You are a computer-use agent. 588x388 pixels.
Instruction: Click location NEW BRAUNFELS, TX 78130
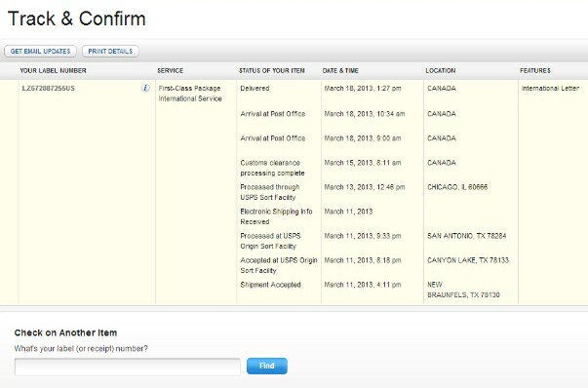click(x=463, y=290)
